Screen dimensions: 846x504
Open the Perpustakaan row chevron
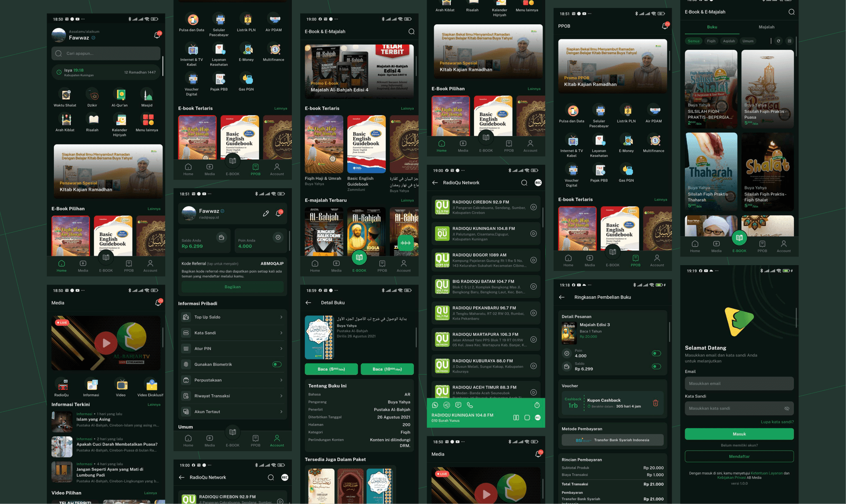[x=281, y=380]
